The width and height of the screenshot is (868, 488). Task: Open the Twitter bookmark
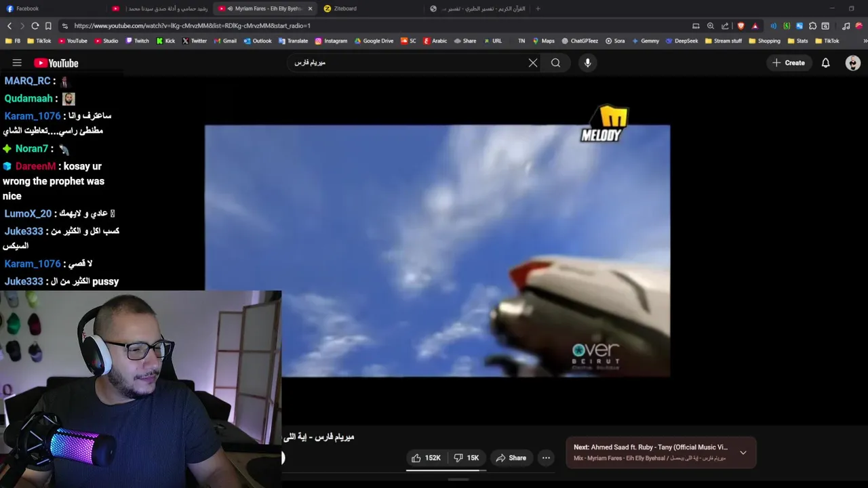194,41
